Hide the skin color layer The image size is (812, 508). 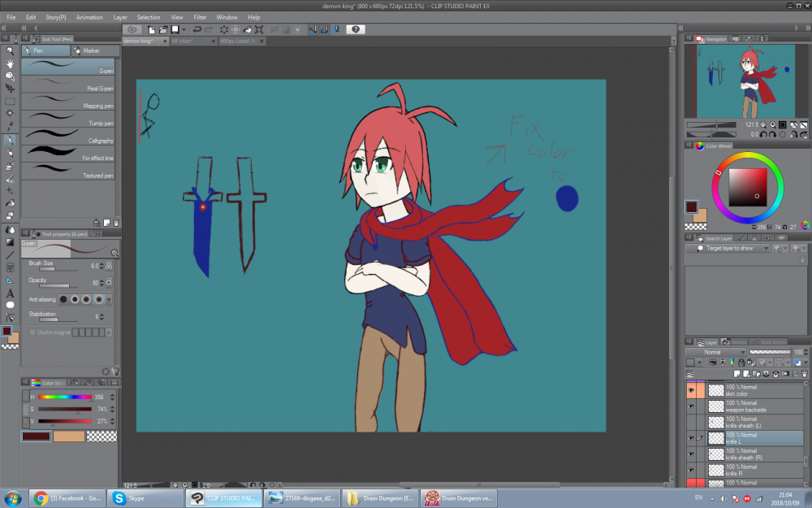[691, 390]
